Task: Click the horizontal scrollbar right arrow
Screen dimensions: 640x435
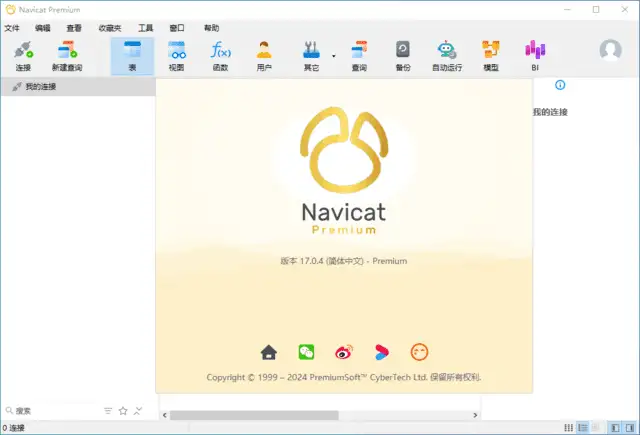Action: (x=475, y=415)
